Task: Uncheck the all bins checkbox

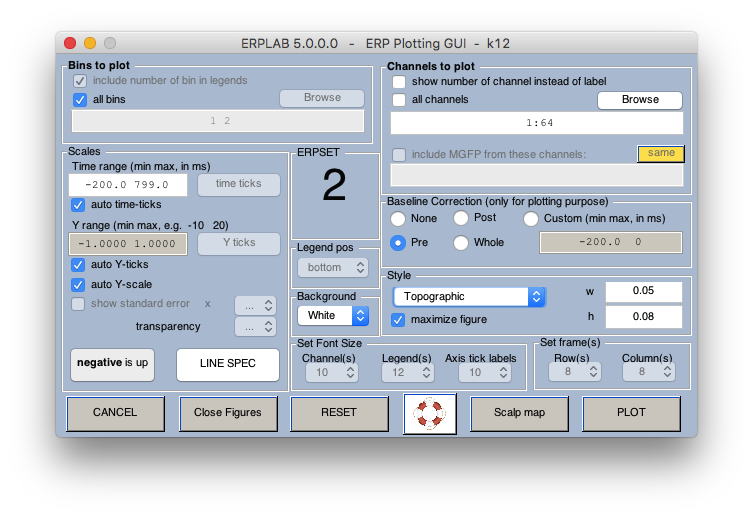Action: tap(80, 100)
